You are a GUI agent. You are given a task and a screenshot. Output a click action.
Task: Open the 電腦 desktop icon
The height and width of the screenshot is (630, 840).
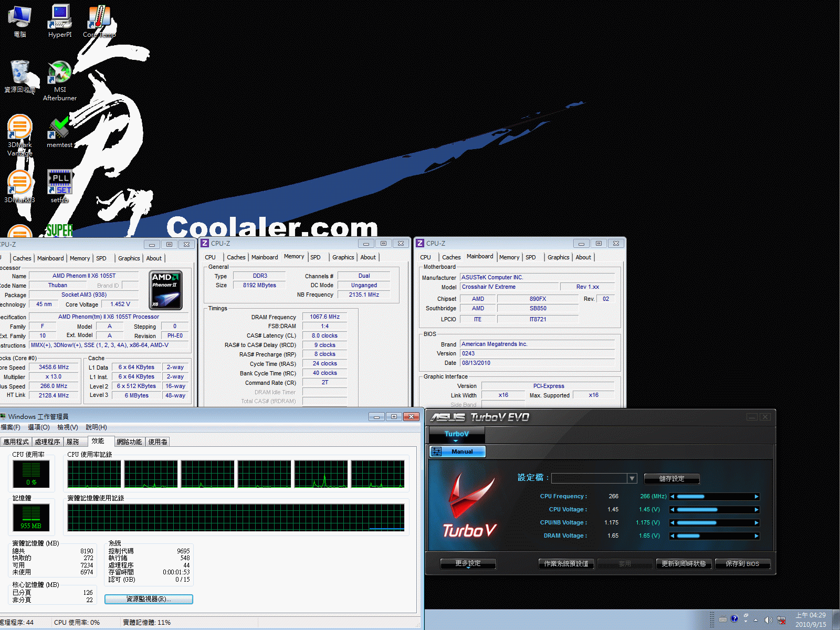click(x=20, y=21)
